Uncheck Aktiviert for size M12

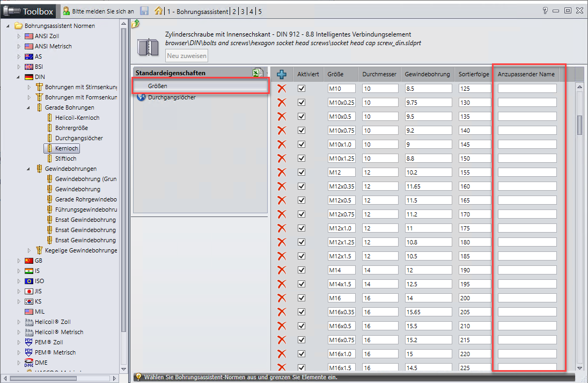coord(302,172)
